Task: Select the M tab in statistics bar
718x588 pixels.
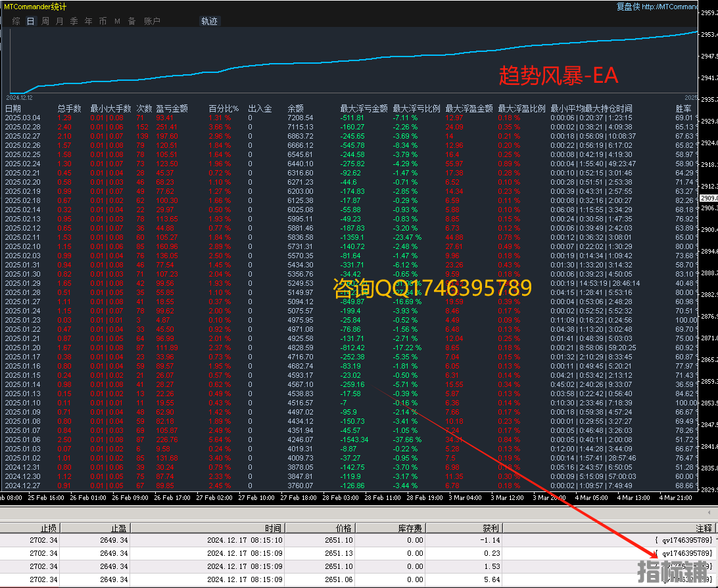Action: coord(117,21)
